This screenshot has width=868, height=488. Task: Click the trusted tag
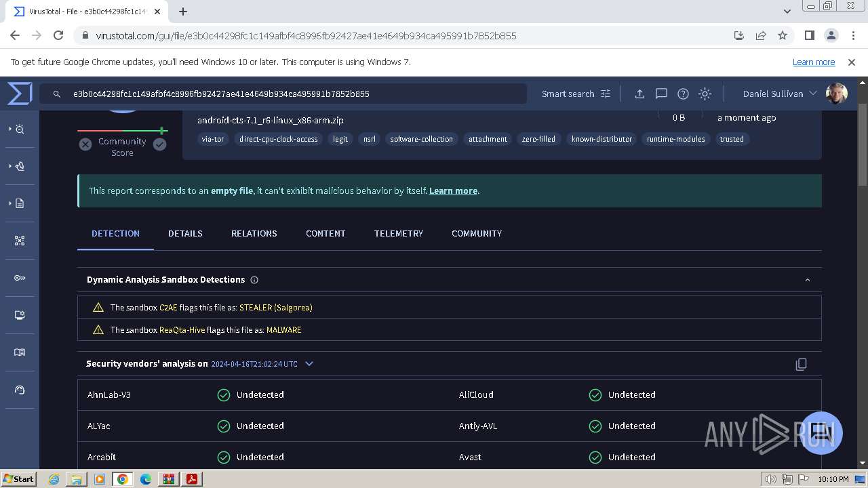click(x=732, y=139)
